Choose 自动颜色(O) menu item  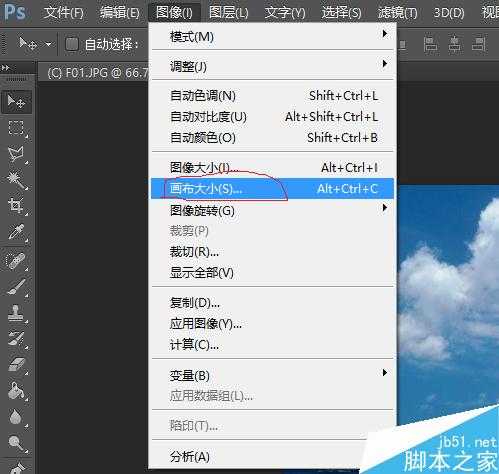(273, 137)
